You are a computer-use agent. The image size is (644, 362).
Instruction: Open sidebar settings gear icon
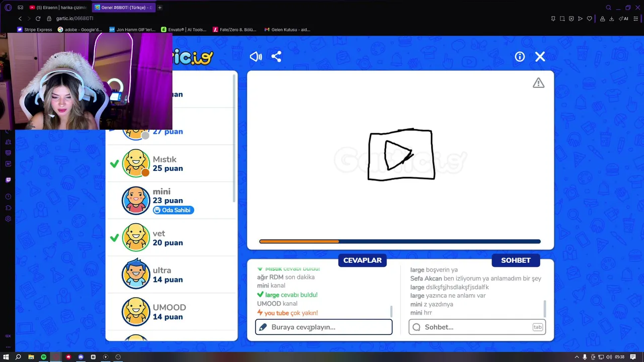coord(8,219)
